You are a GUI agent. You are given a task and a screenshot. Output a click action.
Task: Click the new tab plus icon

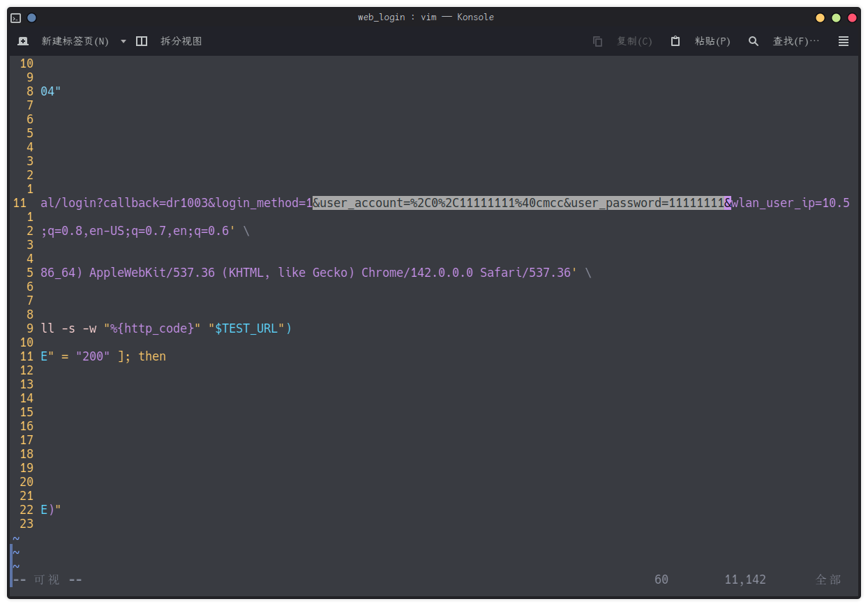23,41
